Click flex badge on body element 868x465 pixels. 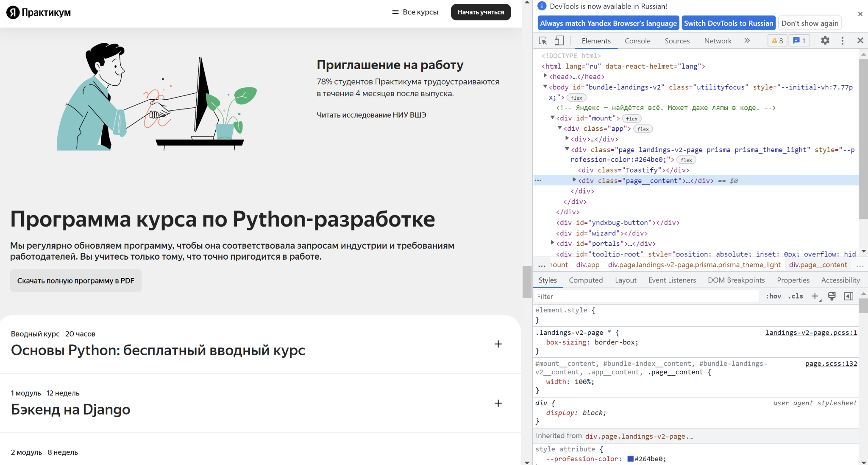[576, 98]
